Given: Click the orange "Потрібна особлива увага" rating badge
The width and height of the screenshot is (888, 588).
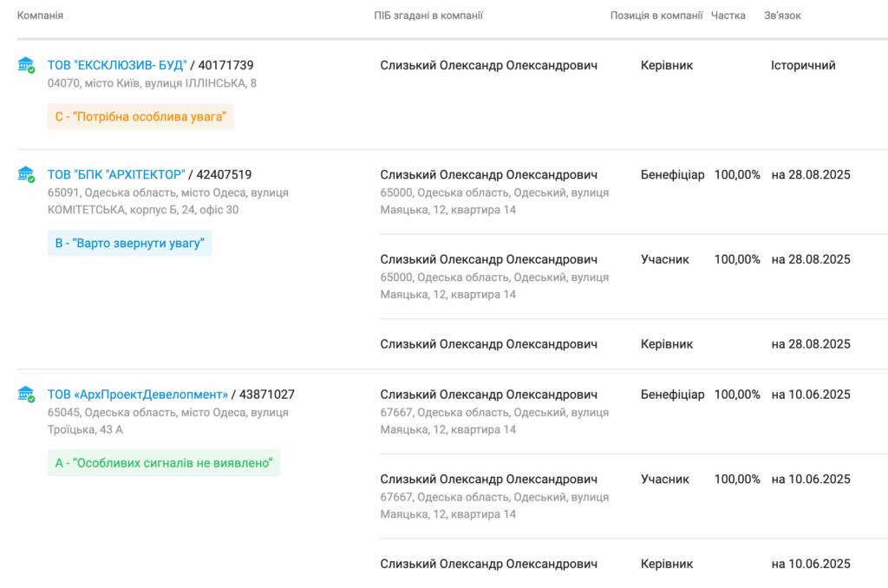Looking at the screenshot, I should (x=140, y=117).
